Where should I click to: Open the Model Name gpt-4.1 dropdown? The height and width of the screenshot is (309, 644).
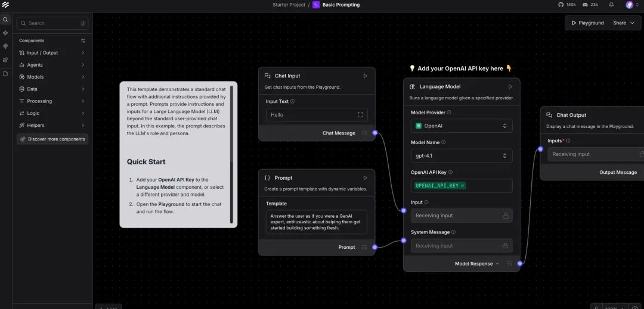pos(461,156)
